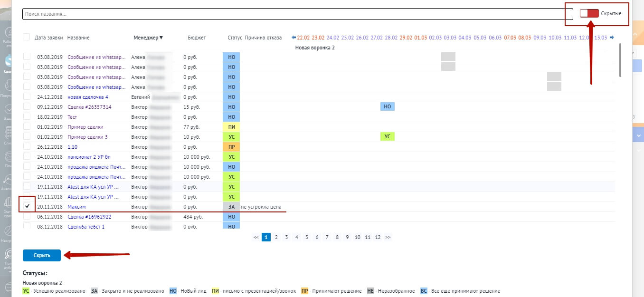The image size is (644, 297).
Task: Go to the last page with »
Action: [x=388, y=237]
